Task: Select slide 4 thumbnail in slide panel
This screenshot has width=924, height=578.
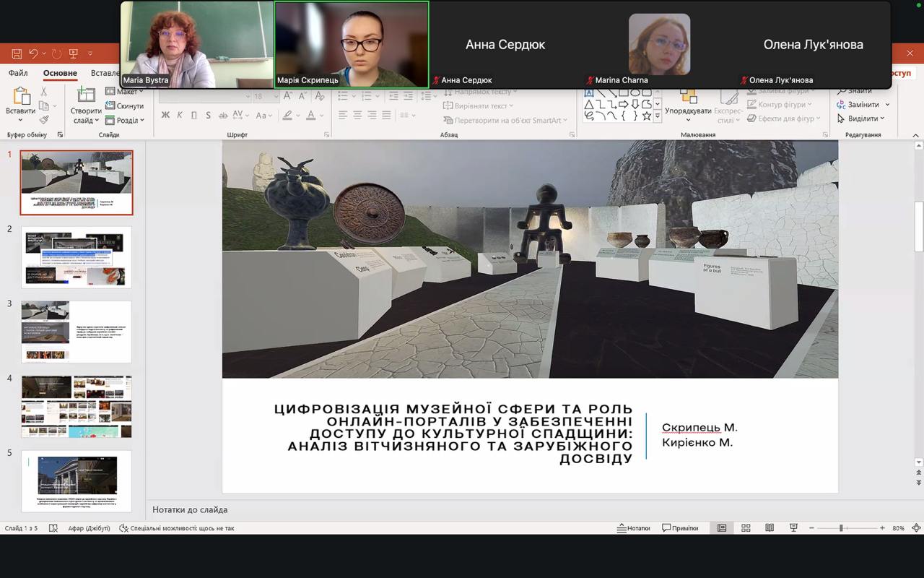Action: (77, 406)
